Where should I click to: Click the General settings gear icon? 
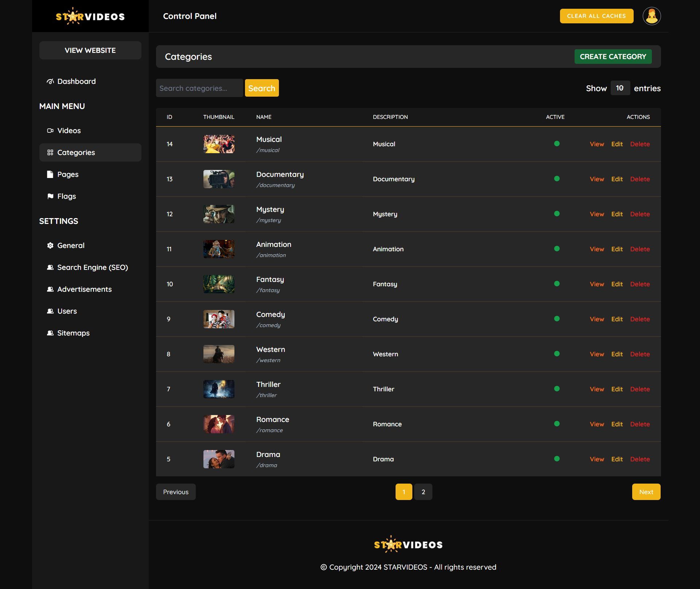(x=50, y=245)
